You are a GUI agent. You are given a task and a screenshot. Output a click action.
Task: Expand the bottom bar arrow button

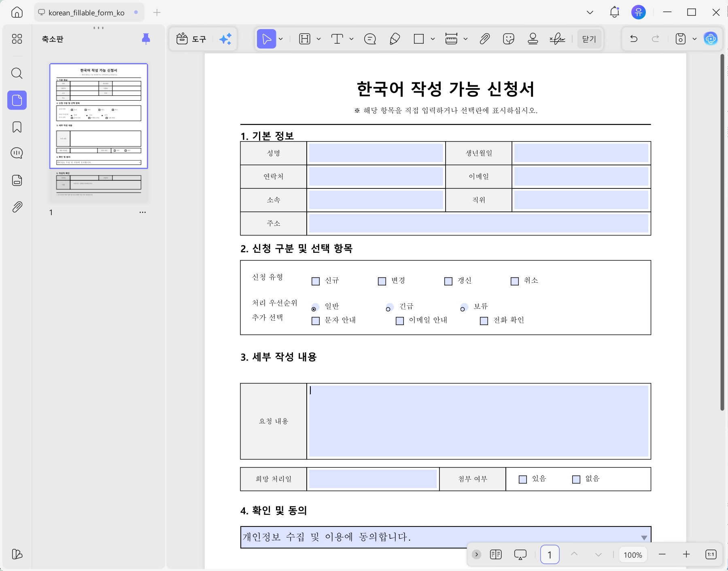(x=476, y=554)
